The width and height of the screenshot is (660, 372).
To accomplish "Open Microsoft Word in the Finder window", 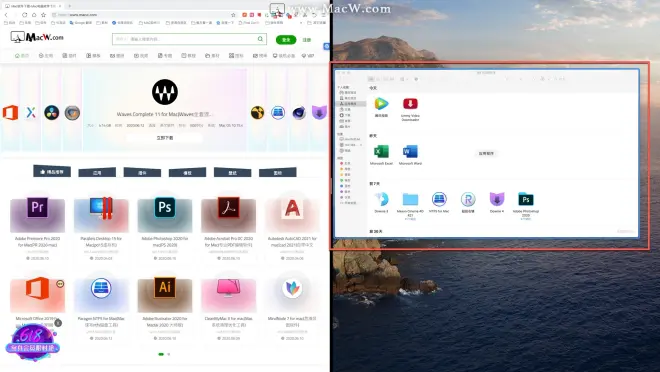I will [410, 151].
